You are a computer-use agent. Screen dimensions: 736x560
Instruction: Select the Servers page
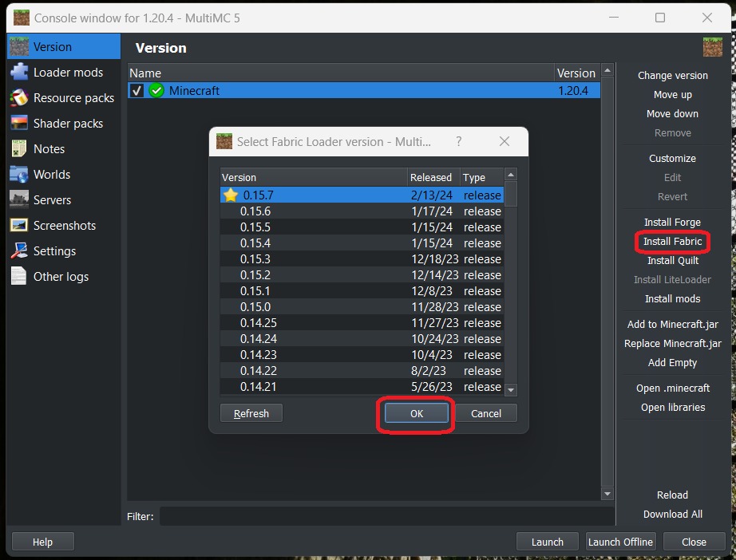tap(63, 199)
